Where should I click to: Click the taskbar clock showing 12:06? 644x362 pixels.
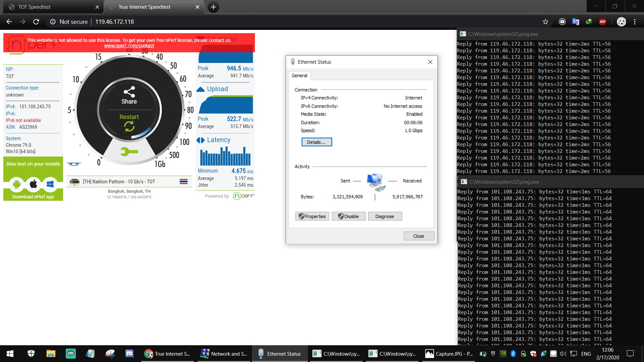coord(607,354)
